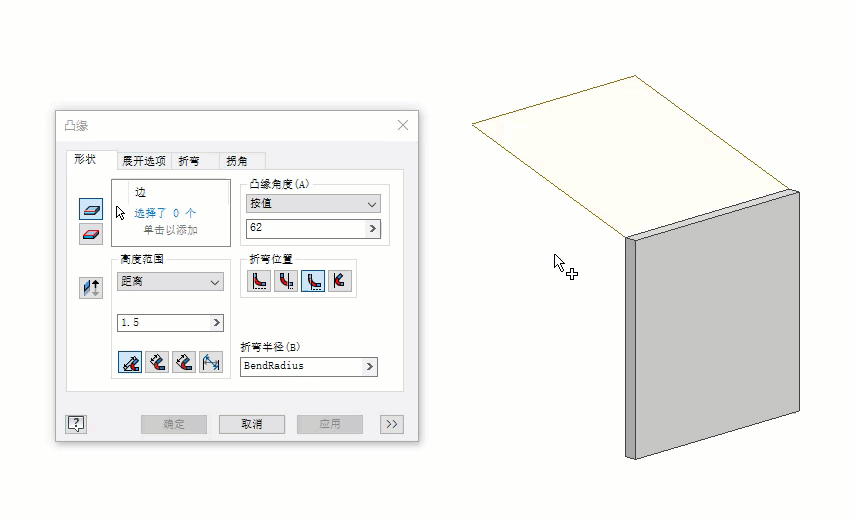The height and width of the screenshot is (518, 854).
Task: Switch to the 展开选项 tab
Action: point(144,161)
